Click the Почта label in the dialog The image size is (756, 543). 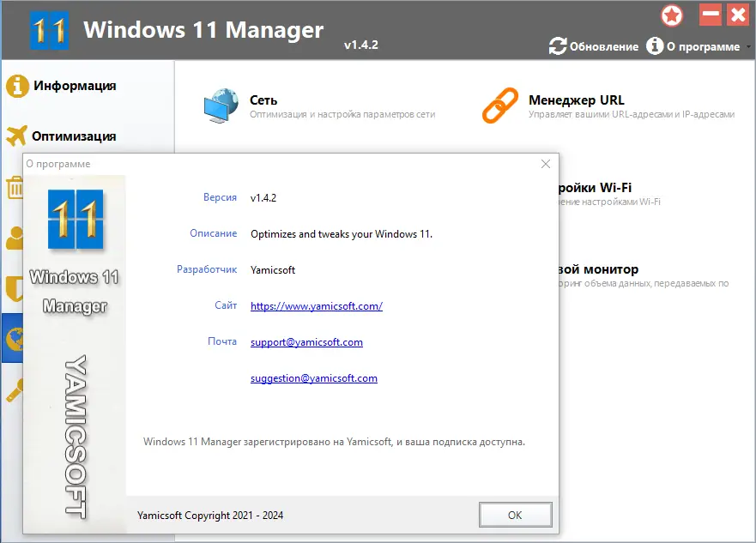tap(222, 341)
